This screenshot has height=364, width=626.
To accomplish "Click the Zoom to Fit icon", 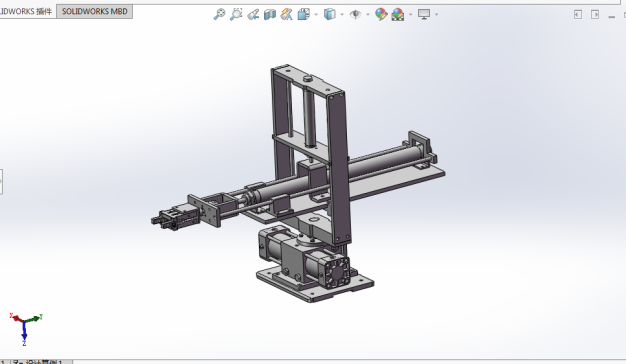I will (x=219, y=14).
